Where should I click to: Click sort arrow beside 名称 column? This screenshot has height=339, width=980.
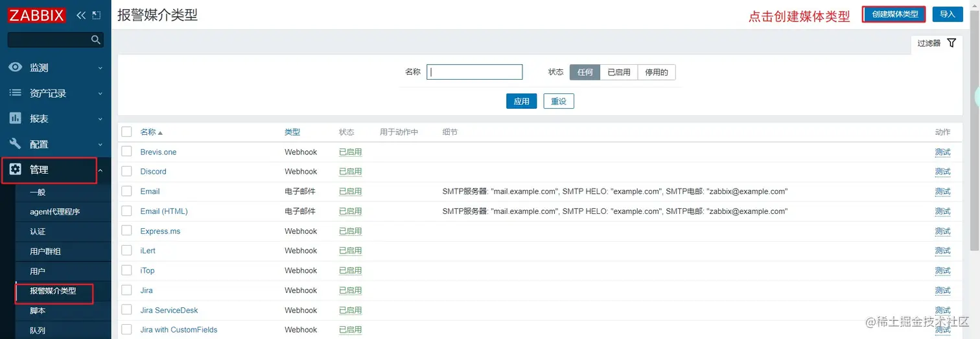[160, 133]
